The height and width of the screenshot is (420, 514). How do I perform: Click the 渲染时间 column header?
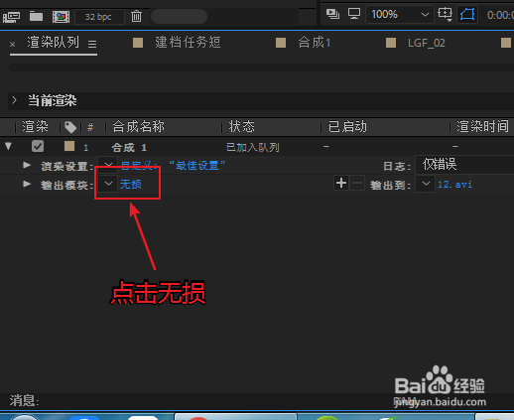pyautogui.click(x=482, y=126)
